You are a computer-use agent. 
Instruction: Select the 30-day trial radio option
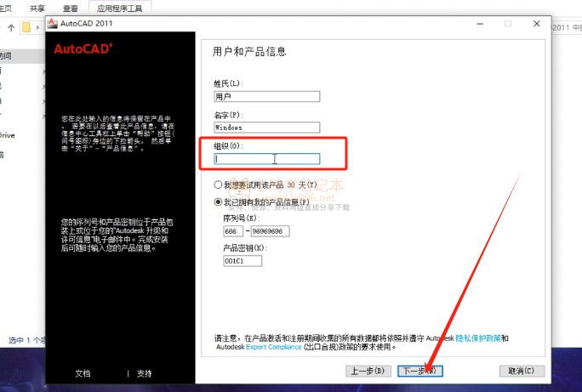(x=217, y=185)
